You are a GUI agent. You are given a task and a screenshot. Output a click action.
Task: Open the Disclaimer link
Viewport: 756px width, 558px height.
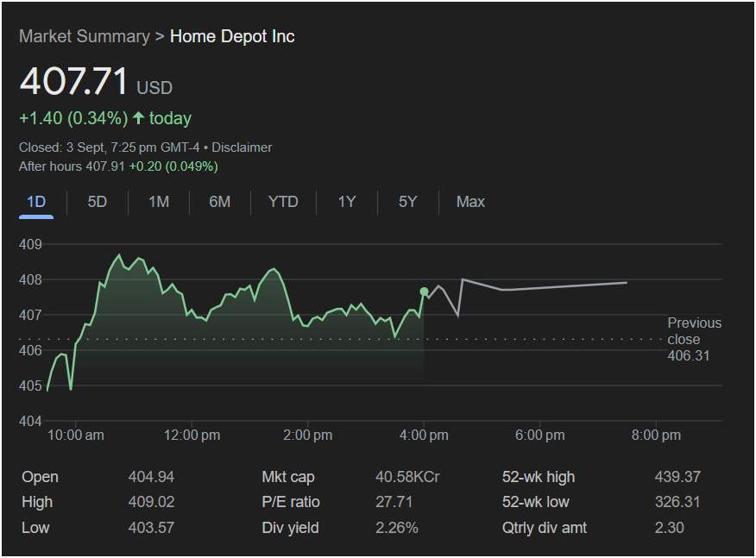[x=242, y=147]
